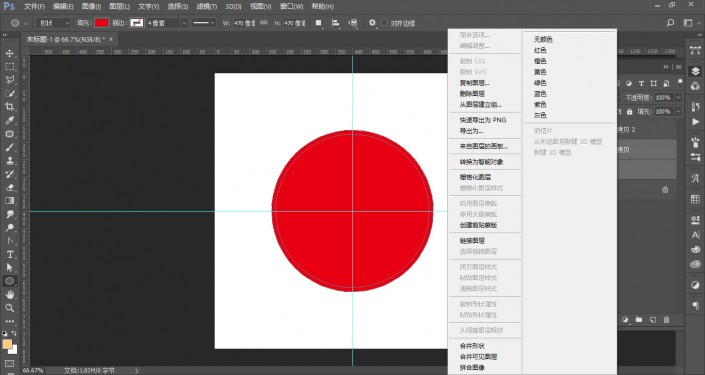Viewport: 705px width, 375px height.
Task: Choose 创建剪贴蒙版 menu entry
Action: [478, 225]
